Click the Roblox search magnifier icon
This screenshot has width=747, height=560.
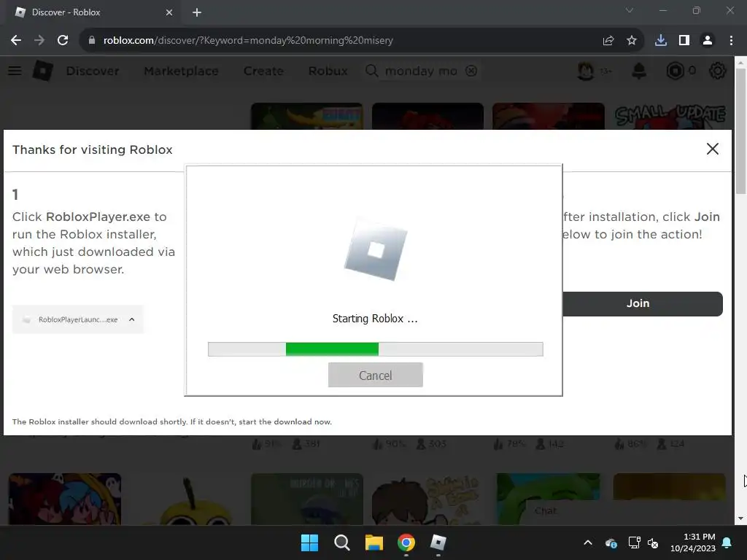[x=371, y=71]
